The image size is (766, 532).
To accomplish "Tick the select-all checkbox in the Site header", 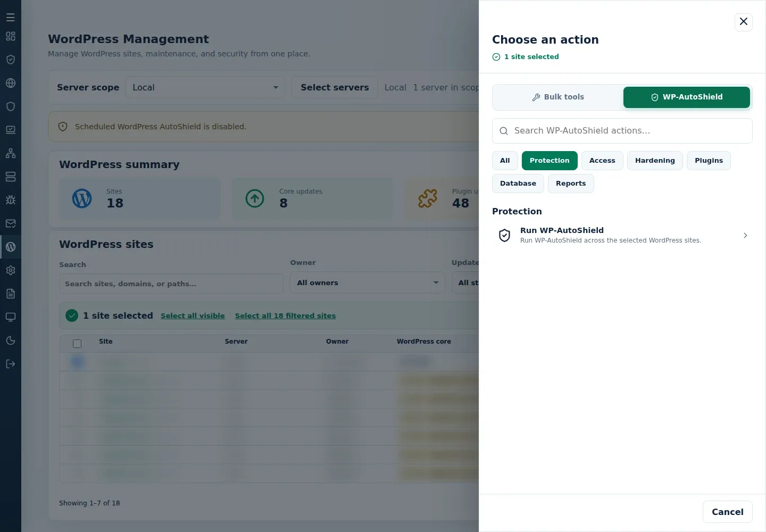I will (x=77, y=344).
